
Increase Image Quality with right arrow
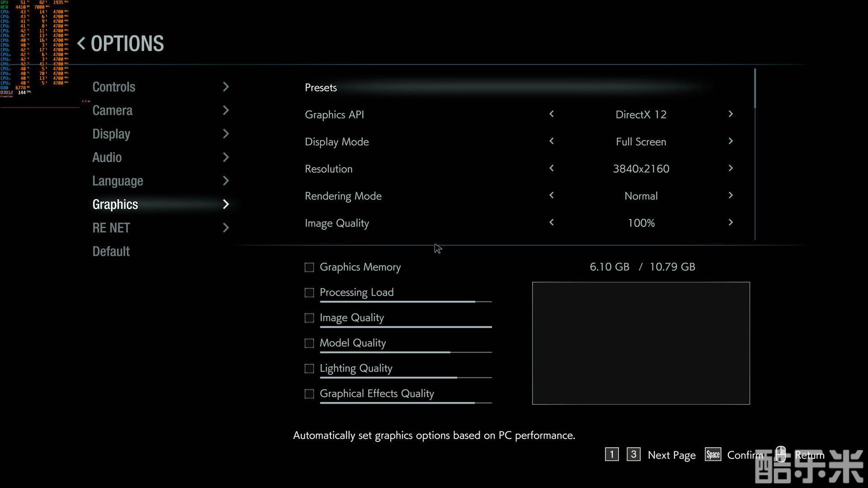pos(731,223)
